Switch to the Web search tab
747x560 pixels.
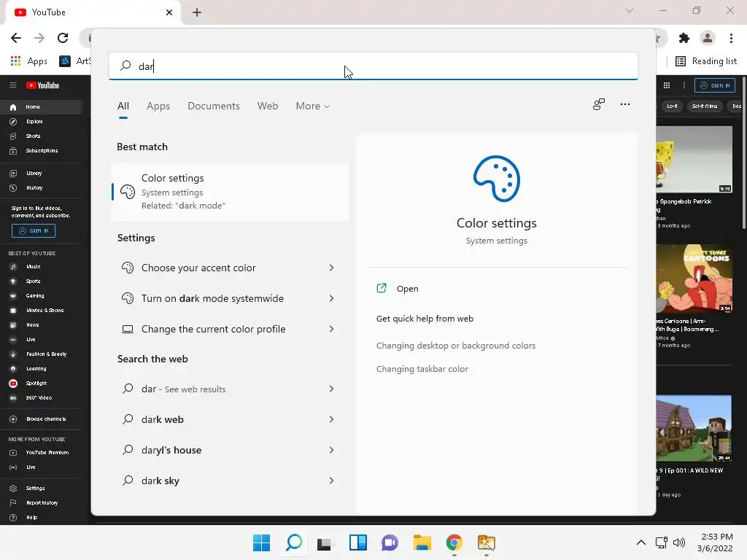tap(268, 106)
